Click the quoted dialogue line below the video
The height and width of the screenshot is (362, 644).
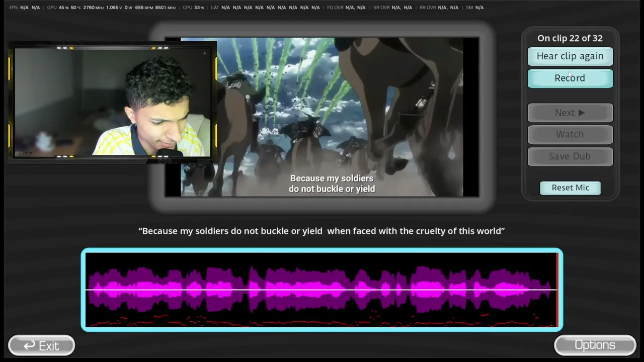coord(321,231)
